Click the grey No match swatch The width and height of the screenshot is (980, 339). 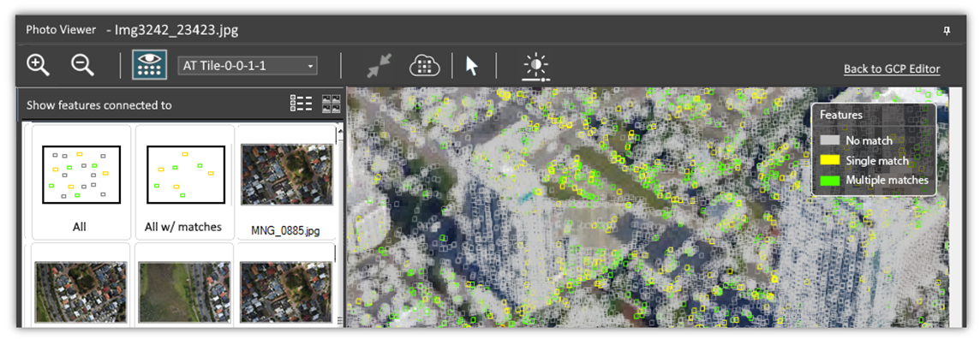830,140
